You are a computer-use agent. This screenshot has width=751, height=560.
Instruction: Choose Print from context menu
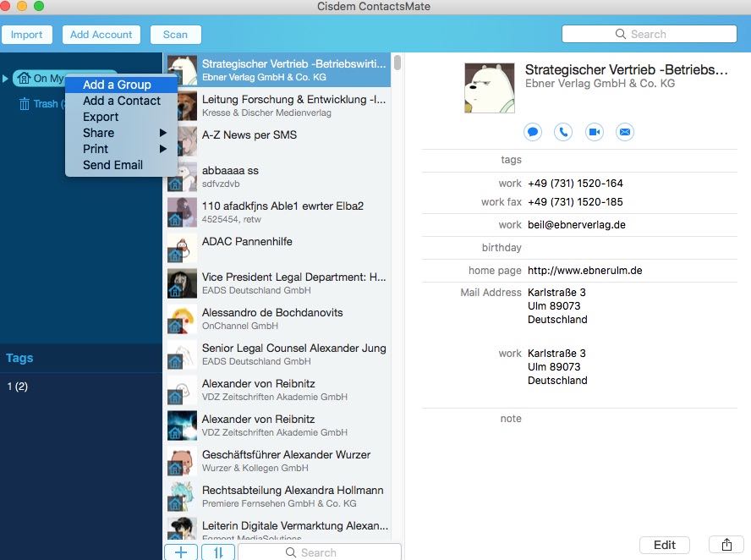coord(121,149)
